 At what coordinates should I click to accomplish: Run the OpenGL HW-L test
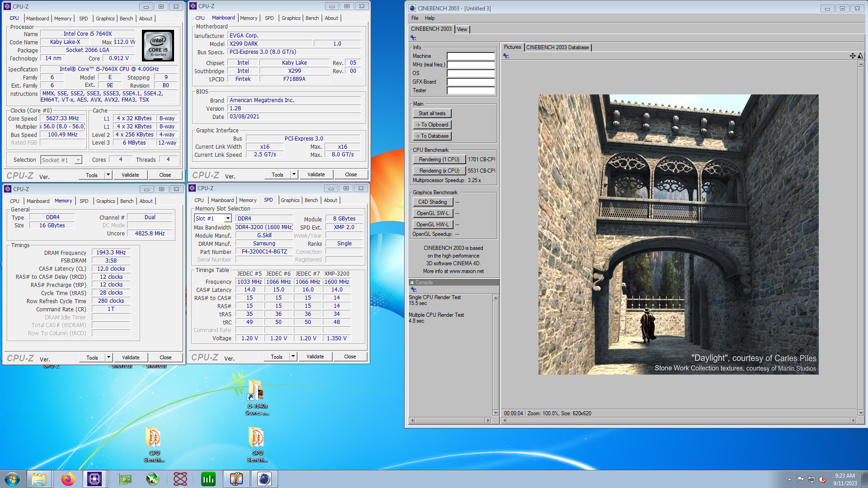tap(432, 225)
